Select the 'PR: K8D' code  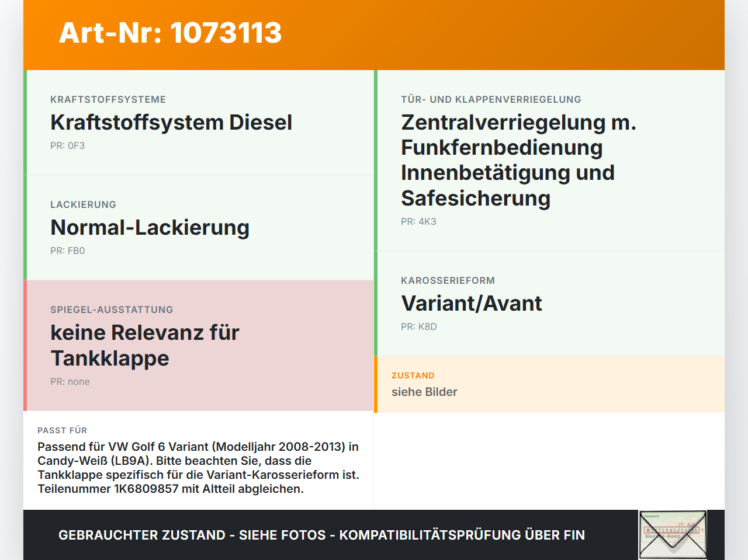[419, 327]
